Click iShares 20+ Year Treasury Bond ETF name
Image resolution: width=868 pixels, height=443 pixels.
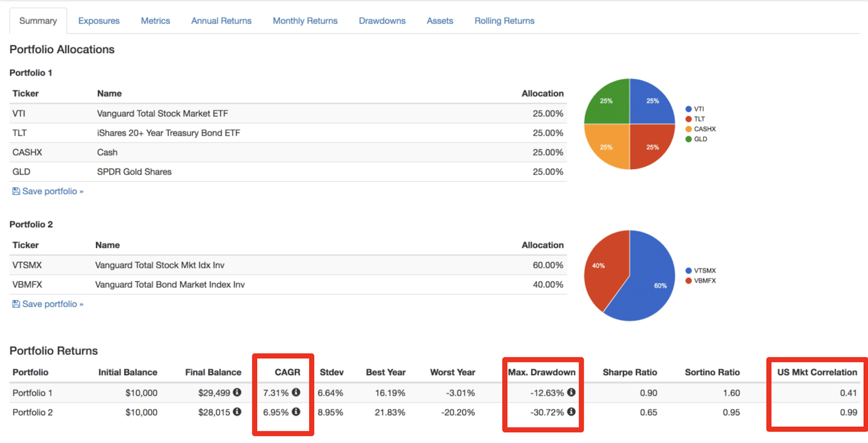click(168, 133)
